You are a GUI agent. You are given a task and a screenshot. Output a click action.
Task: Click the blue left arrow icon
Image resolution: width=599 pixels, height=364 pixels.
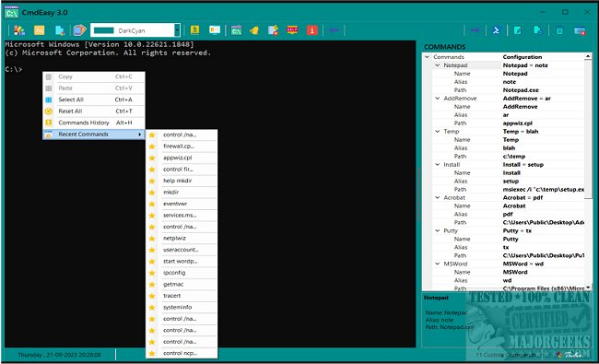334,30
